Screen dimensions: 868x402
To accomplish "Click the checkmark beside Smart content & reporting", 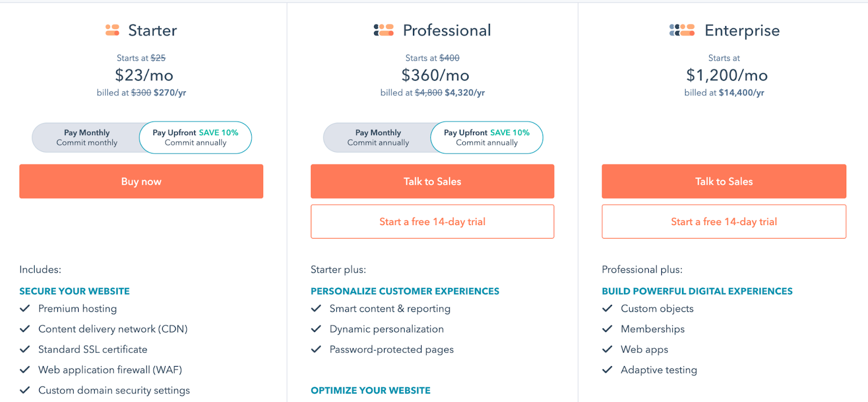I will tap(316, 308).
